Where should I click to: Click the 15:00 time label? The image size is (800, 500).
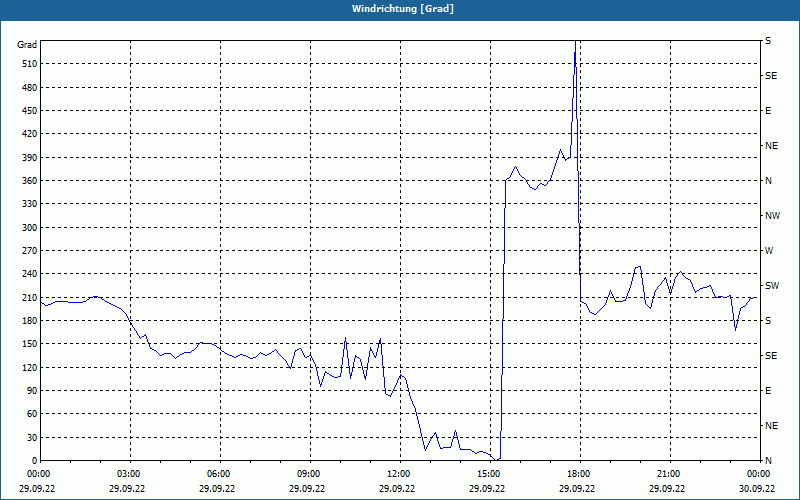490,474
